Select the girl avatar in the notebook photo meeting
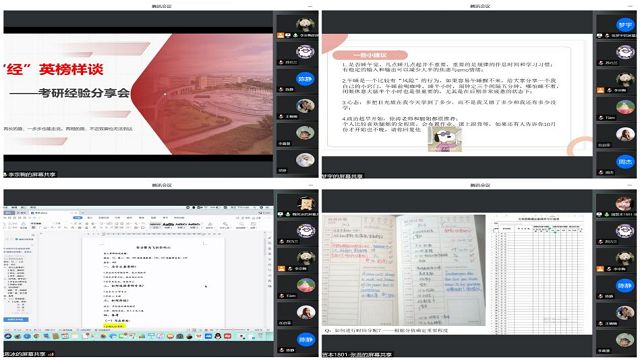This screenshot has height=360, width=640. pos(625,203)
